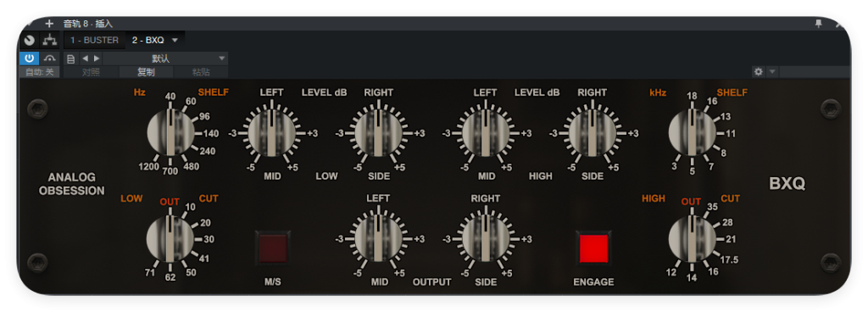This screenshot has height=312, width=868.
Task: Open the gear settings icon
Action: (x=759, y=72)
